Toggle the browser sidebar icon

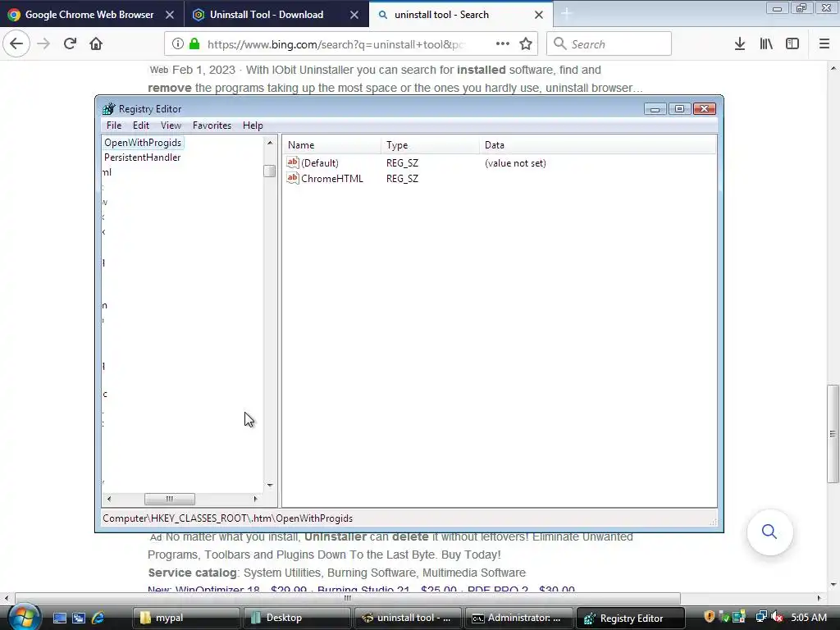tap(792, 43)
